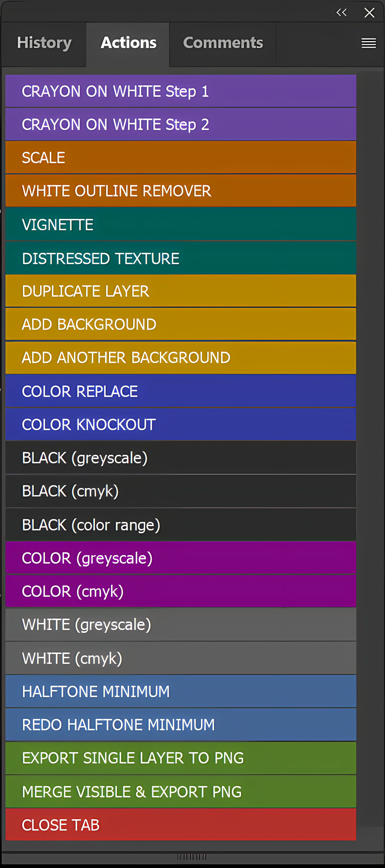Play the SCALE action button

pos(181,158)
